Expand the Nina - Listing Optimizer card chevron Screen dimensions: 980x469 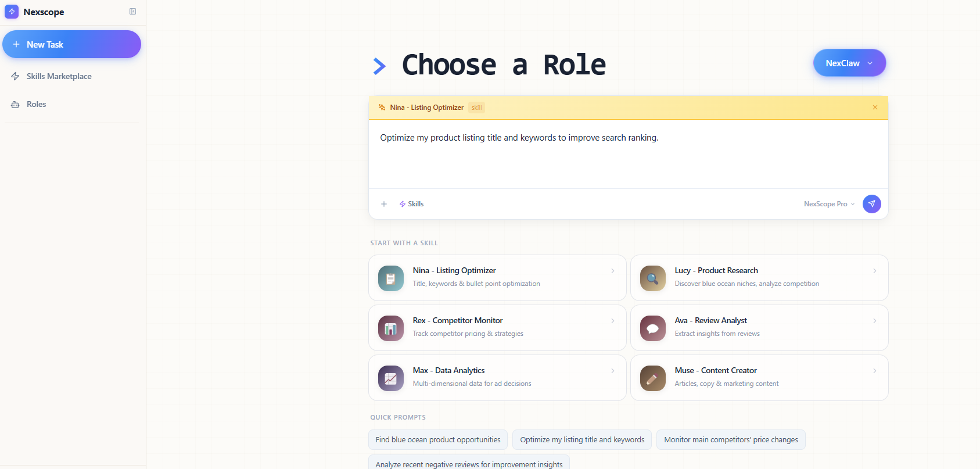click(x=613, y=270)
